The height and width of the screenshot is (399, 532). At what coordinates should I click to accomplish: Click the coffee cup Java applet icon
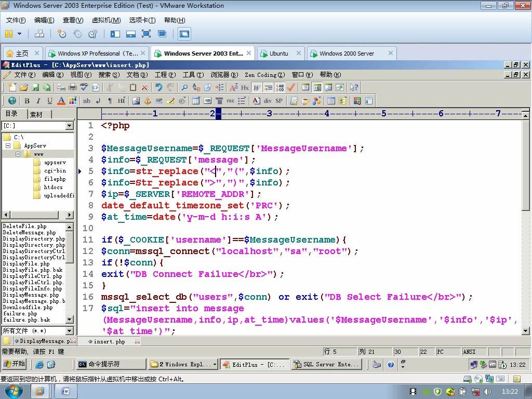[305, 101]
